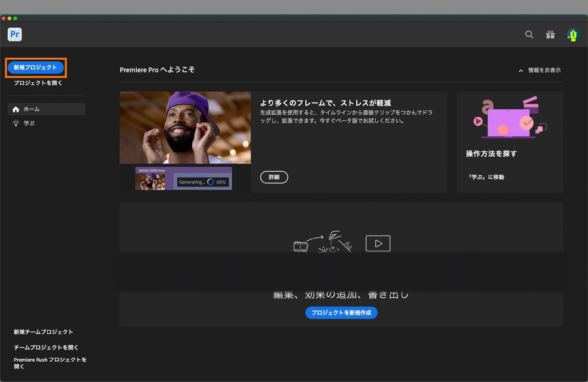588x382 pixels.
Task: Click プロジェクトを開く link
Action: pos(38,83)
